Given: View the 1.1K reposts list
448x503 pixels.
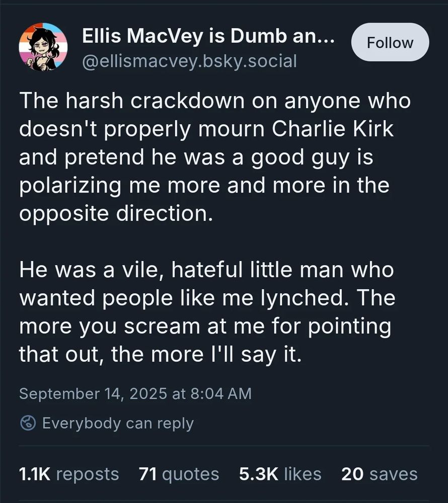Looking at the screenshot, I should [x=68, y=474].
